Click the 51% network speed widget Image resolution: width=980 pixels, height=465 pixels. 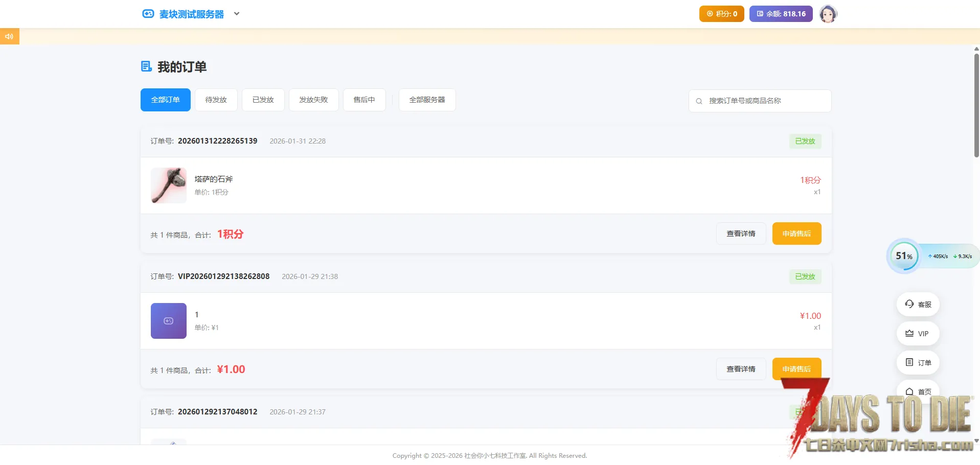pos(904,256)
